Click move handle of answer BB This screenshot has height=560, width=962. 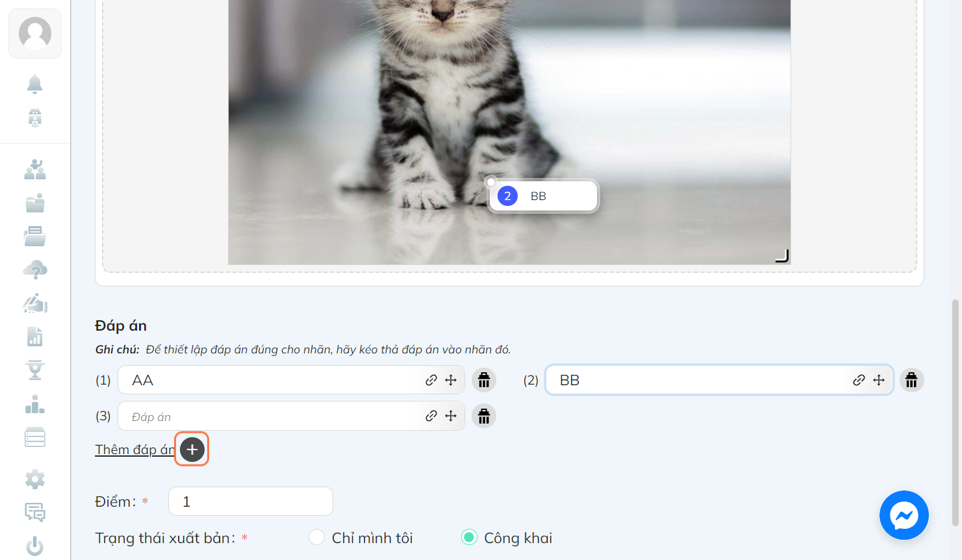[x=879, y=380]
